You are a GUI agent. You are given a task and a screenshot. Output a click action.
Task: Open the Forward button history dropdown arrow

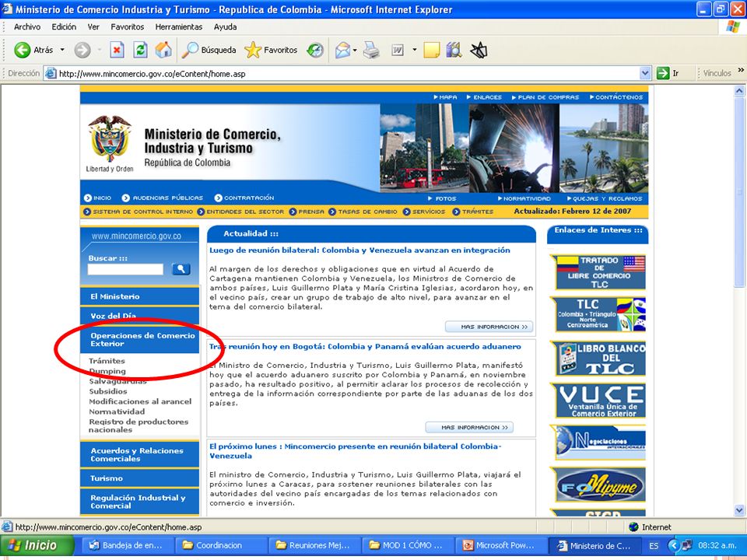click(x=100, y=50)
